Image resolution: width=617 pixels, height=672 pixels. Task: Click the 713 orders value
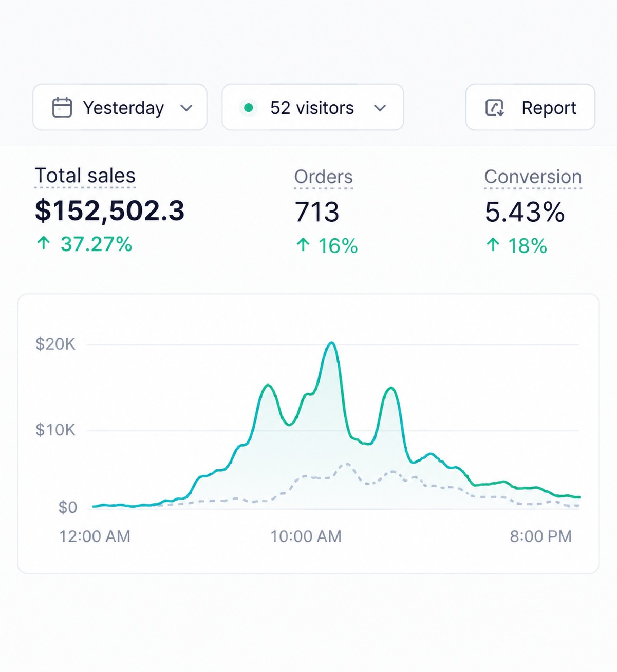click(317, 212)
